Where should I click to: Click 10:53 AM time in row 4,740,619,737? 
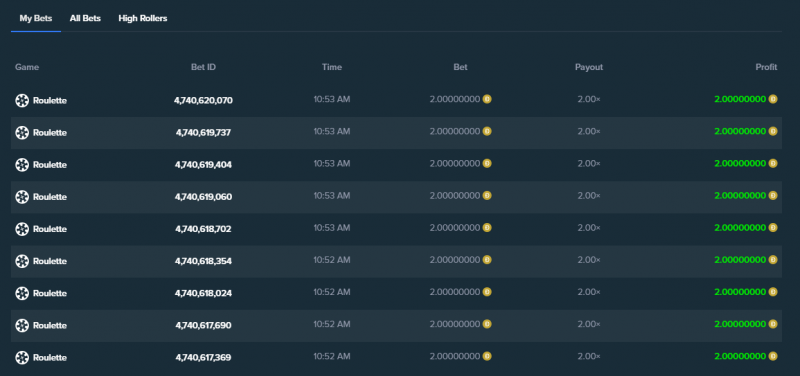click(332, 131)
